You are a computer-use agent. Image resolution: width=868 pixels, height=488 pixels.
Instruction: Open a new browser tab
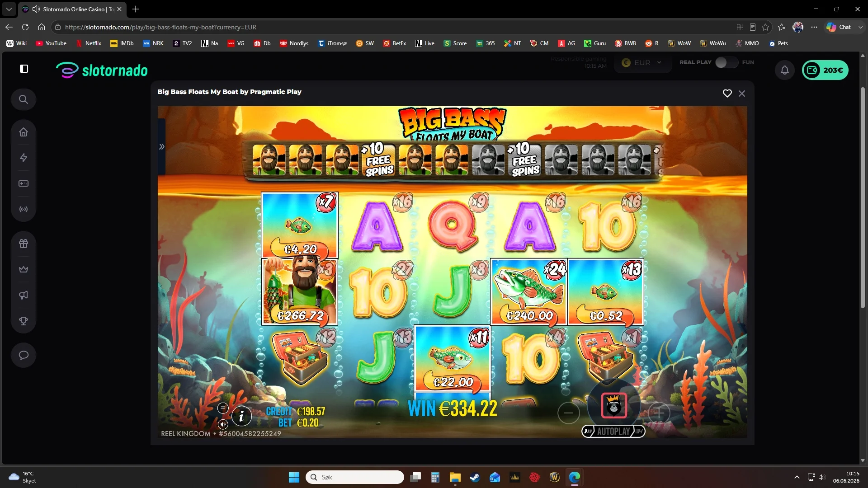(136, 9)
